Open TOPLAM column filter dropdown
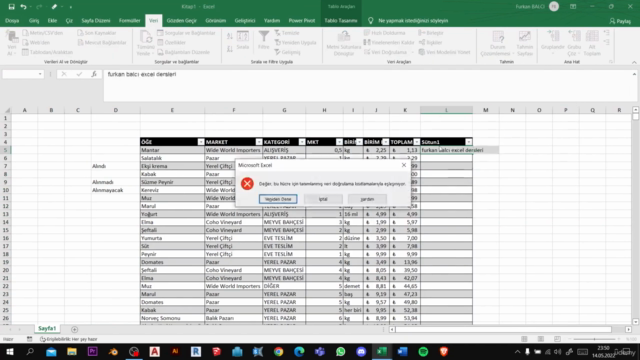Viewport: 640px width, 360px height. [x=416, y=142]
